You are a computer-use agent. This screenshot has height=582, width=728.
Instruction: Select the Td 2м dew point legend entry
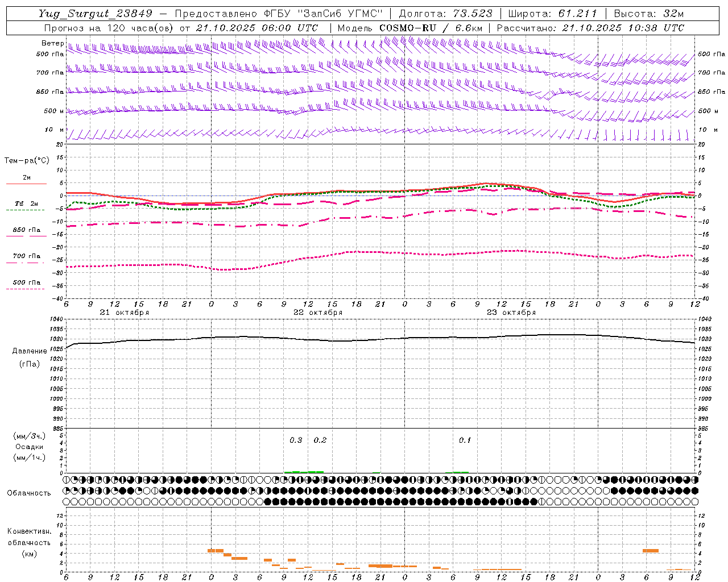click(x=26, y=203)
